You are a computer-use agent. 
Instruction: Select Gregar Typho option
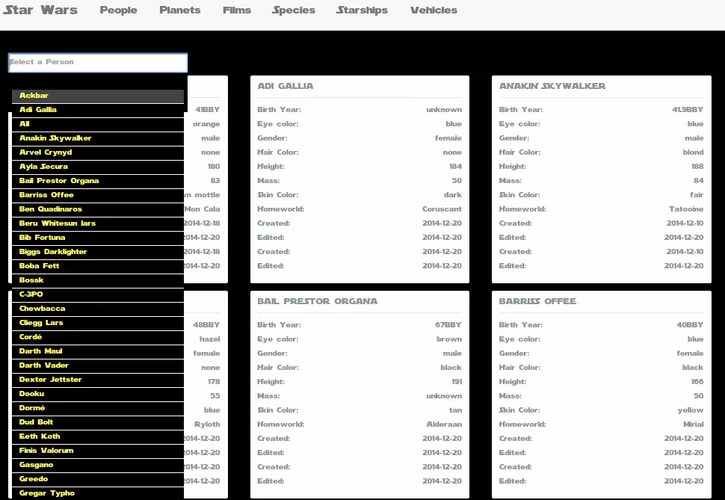coord(98,493)
